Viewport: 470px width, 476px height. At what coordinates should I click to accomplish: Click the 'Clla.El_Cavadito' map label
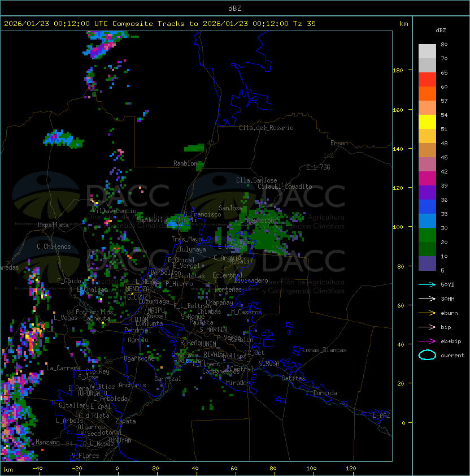point(285,187)
